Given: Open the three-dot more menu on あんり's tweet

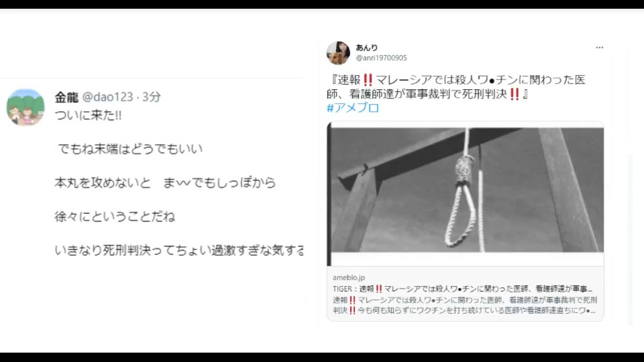Looking at the screenshot, I should click(599, 48).
